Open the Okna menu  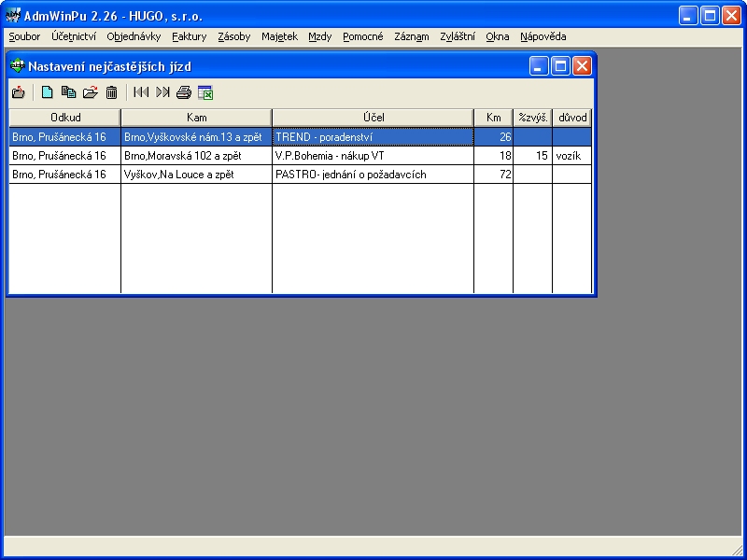(498, 36)
